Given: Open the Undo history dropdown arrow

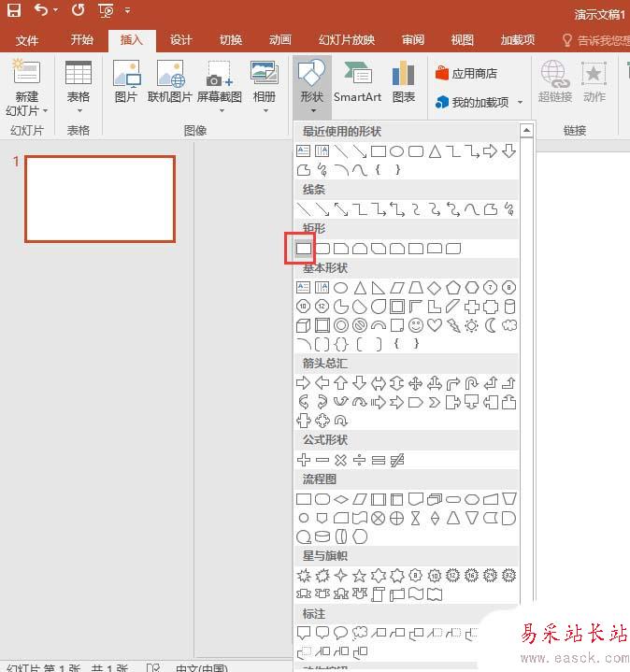Looking at the screenshot, I should [x=56, y=10].
